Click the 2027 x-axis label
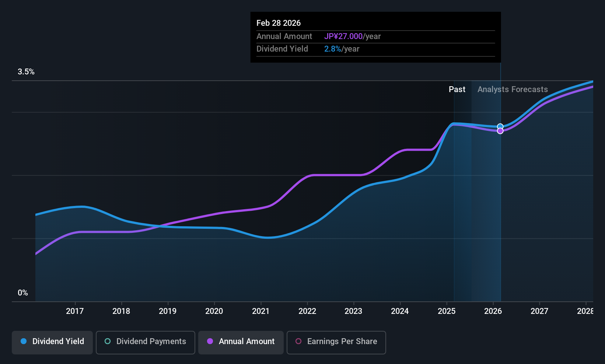This screenshot has height=364, width=605. point(539,311)
